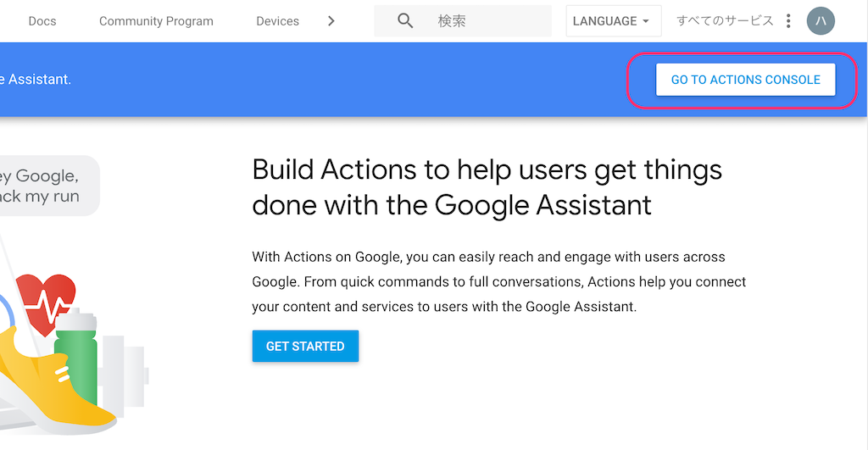
Task: Click the Build Actions headline text
Action: pyautogui.click(x=487, y=187)
